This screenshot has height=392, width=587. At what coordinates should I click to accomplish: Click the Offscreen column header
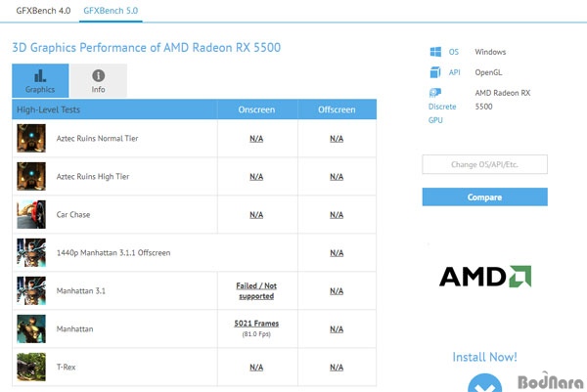pyautogui.click(x=337, y=109)
